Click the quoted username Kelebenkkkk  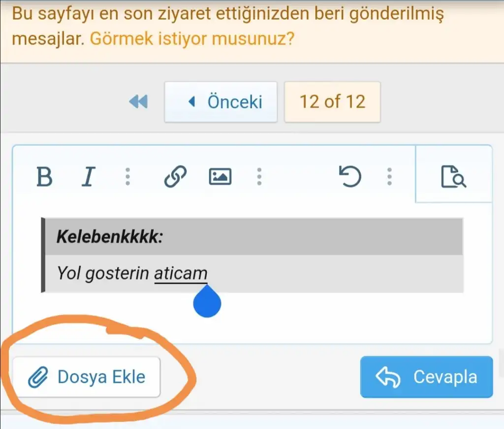(109, 237)
